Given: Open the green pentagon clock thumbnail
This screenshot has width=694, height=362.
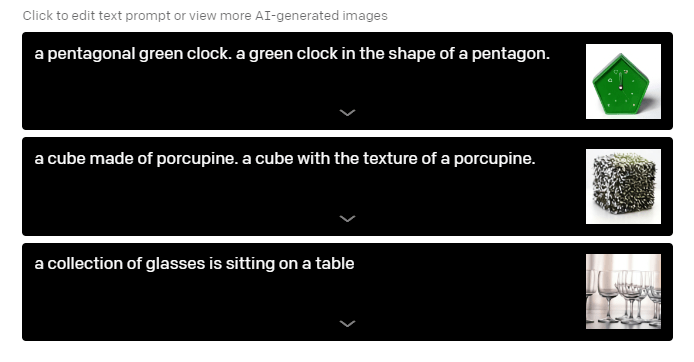Looking at the screenshot, I should [623, 81].
